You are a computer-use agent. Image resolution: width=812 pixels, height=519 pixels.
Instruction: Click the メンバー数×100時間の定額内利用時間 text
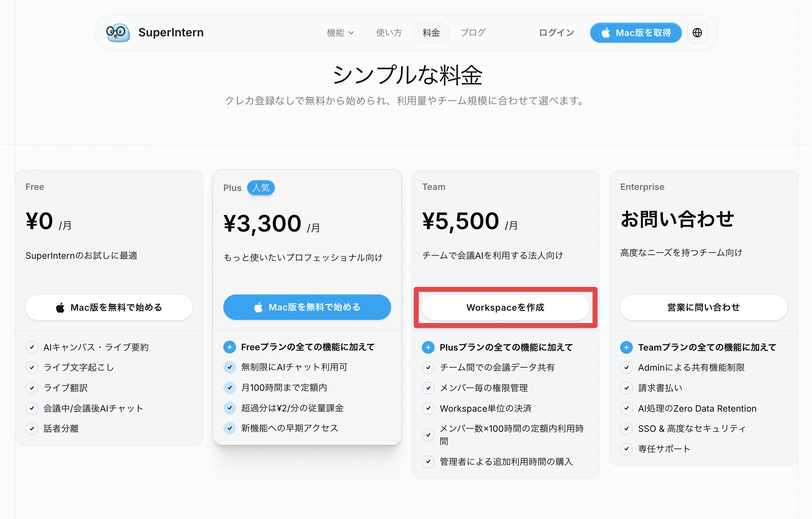pos(512,435)
